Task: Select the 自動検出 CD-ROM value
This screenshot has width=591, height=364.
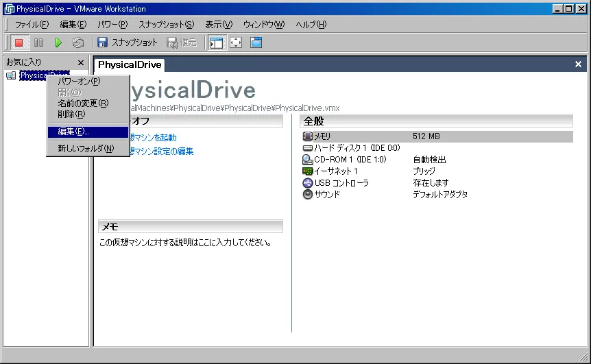Action: [x=429, y=160]
